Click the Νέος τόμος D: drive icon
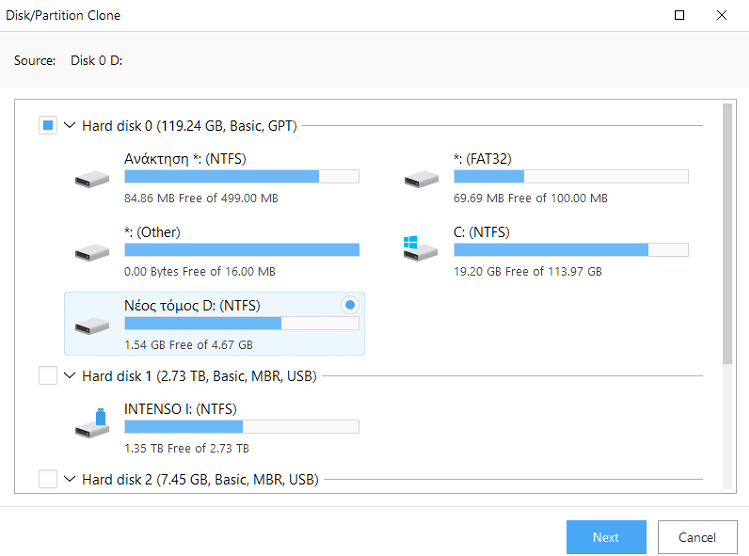The width and height of the screenshot is (749, 556). (92, 326)
